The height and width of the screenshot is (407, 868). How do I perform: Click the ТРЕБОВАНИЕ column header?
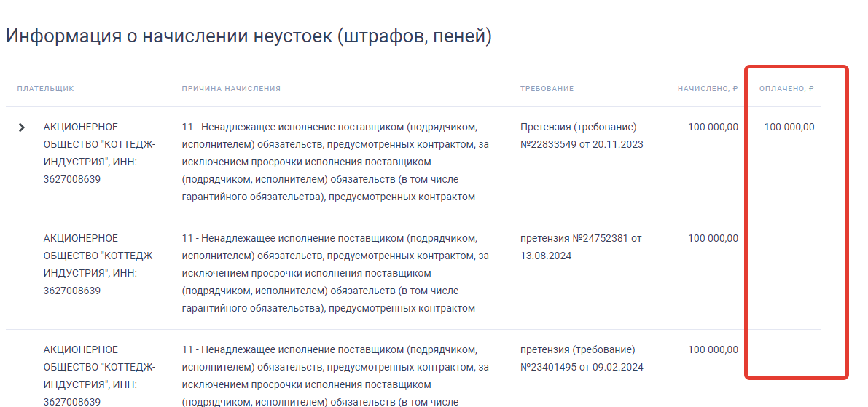(547, 89)
